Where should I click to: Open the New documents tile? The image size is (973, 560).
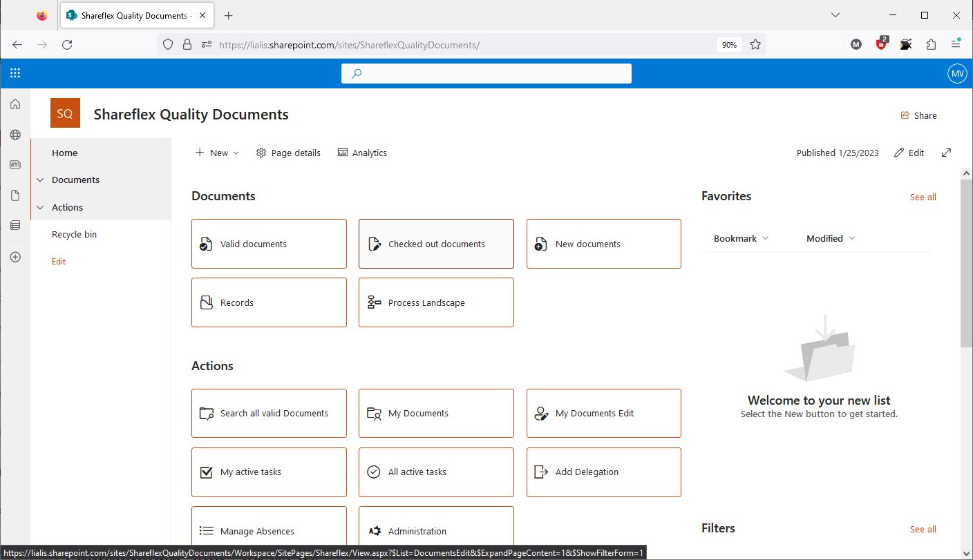click(604, 244)
